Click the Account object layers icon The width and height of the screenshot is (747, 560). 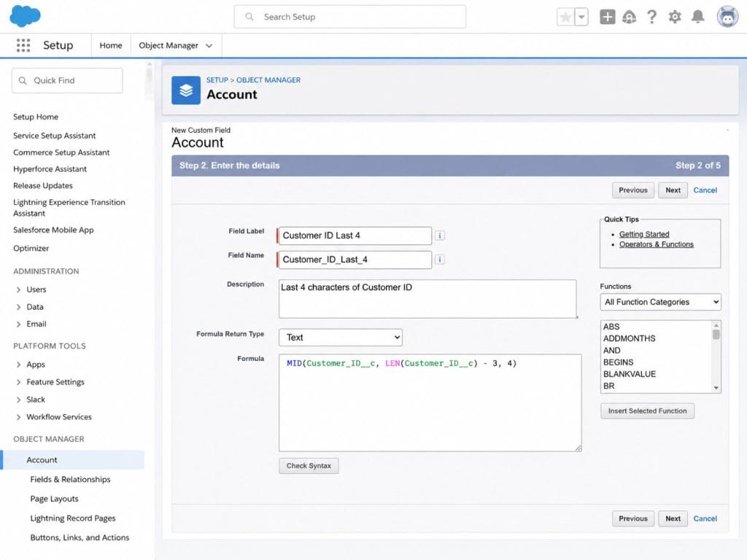[186, 90]
